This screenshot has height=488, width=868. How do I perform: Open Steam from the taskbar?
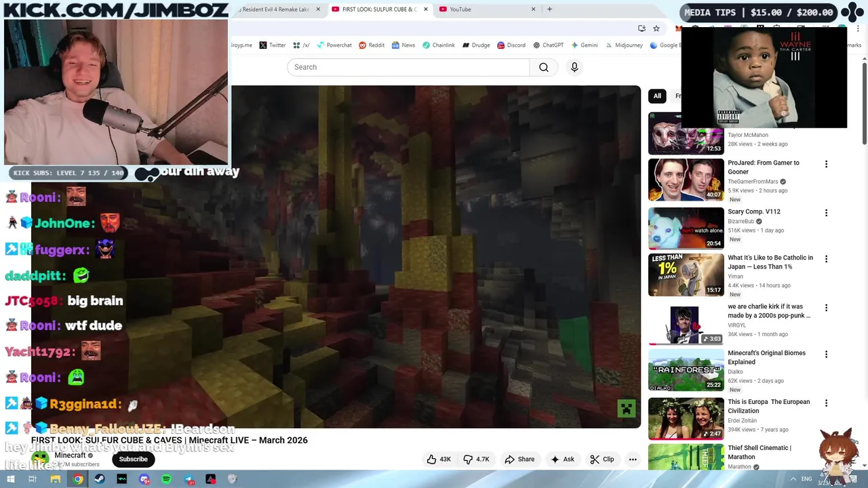100,479
